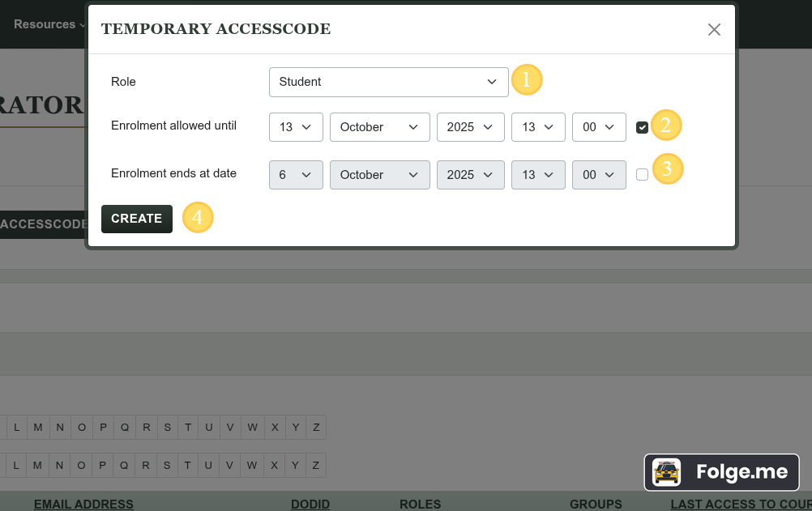Enable the Enrolment ends at date checkbox
Viewport: 812px width, 511px height.
[642, 174]
